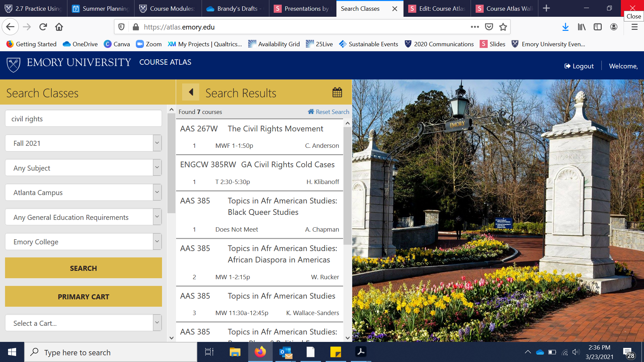Screen dimensions: 644x362
Task: Click the back arrow beside Search Results
Action: (x=191, y=92)
